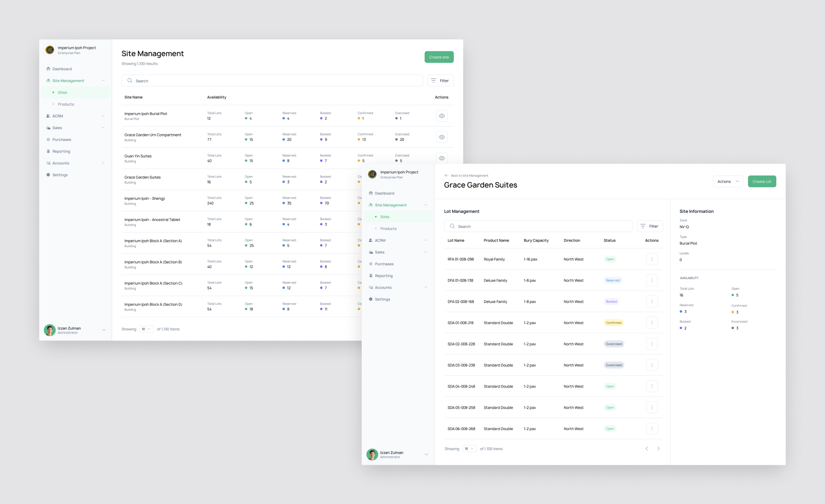This screenshot has height=504, width=825.
Task: Click the Create Lot button
Action: (762, 181)
